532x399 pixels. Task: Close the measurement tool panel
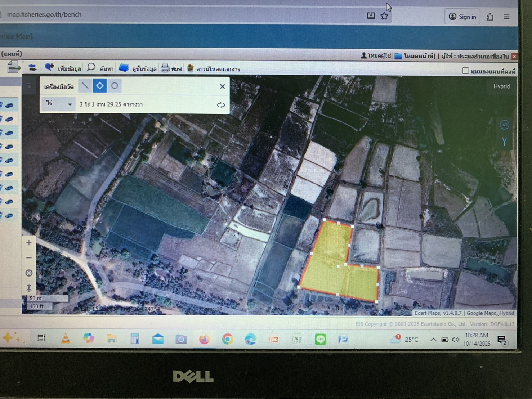coord(222,86)
